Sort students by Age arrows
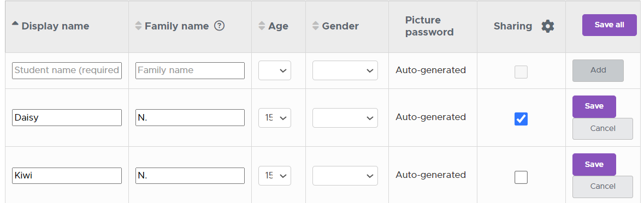 pos(262,26)
